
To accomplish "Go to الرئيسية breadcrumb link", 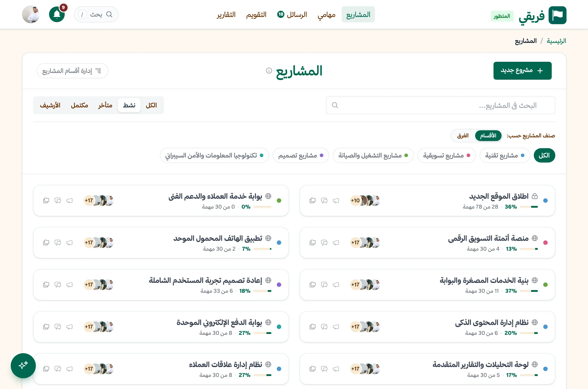I will [x=556, y=41].
